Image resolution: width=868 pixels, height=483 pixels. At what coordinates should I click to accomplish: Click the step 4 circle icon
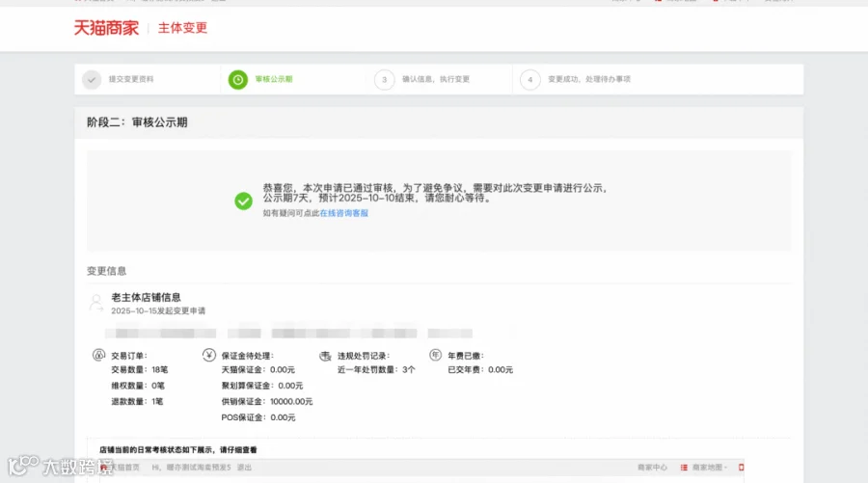530,80
